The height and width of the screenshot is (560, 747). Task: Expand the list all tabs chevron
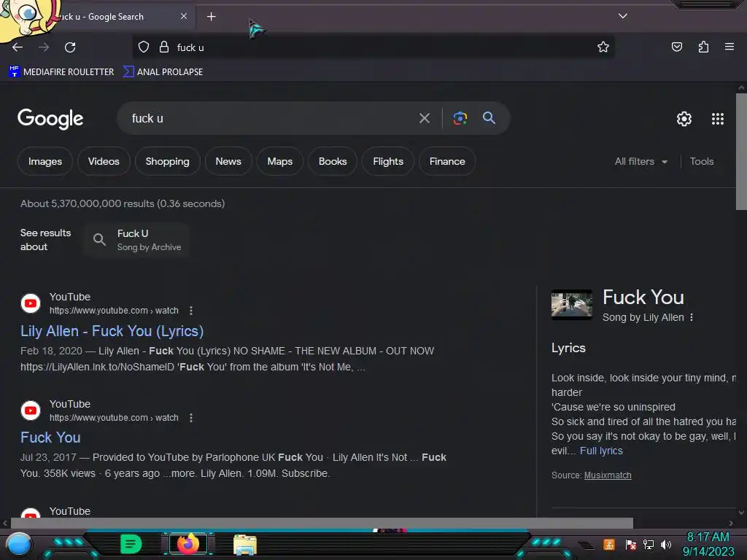623,16
